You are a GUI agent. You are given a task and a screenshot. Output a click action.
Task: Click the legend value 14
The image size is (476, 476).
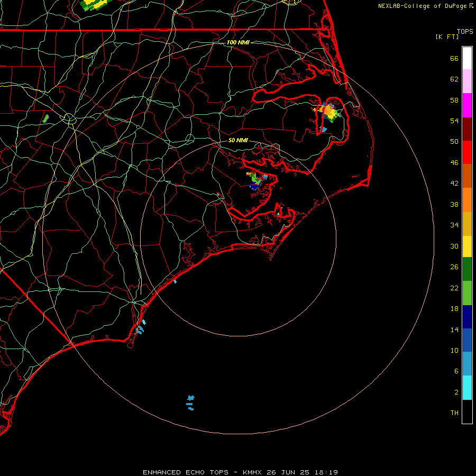454,329
